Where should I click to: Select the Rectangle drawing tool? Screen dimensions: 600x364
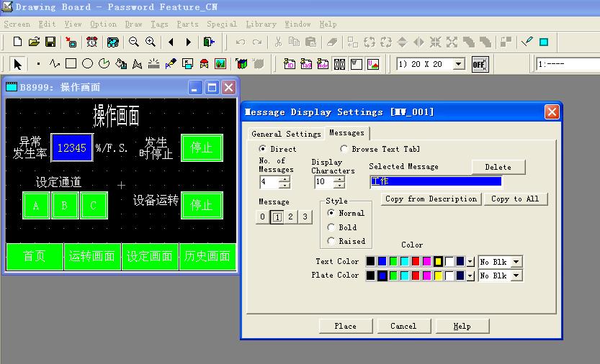tap(71, 64)
